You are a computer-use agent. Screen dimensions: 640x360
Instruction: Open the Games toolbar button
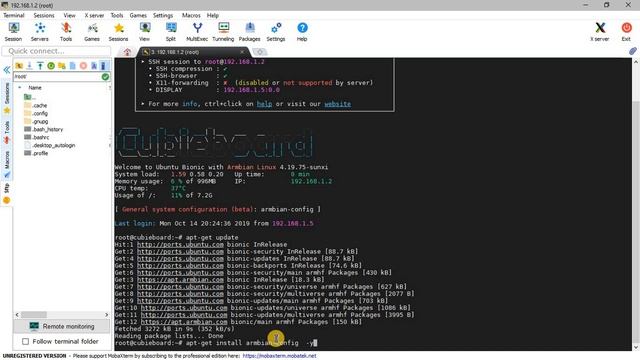point(92,32)
